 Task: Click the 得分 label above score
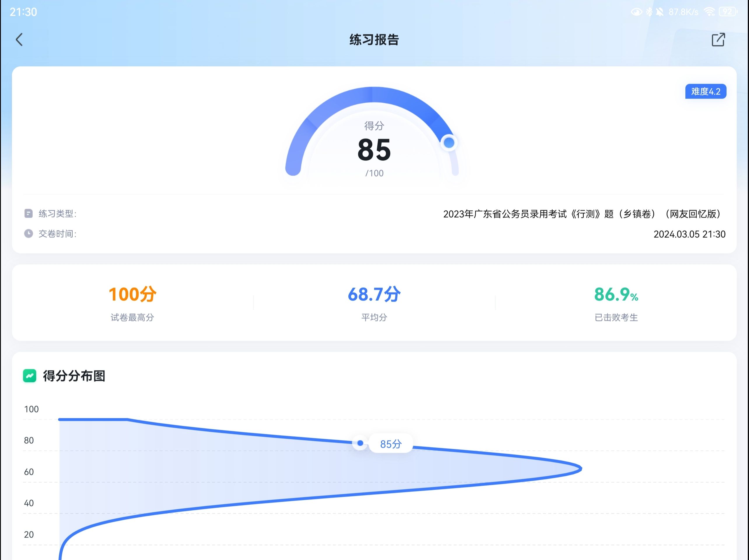tap(374, 126)
